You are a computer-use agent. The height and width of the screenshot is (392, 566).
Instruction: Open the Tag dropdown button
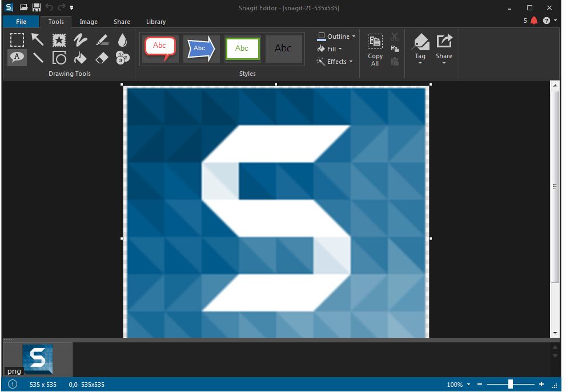point(420,50)
